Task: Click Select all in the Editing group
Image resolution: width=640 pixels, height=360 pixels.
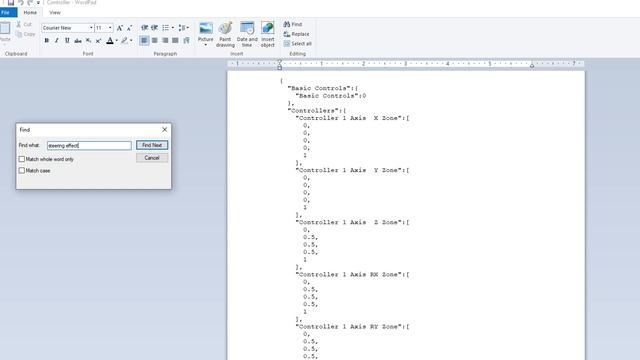Action: 298,44
